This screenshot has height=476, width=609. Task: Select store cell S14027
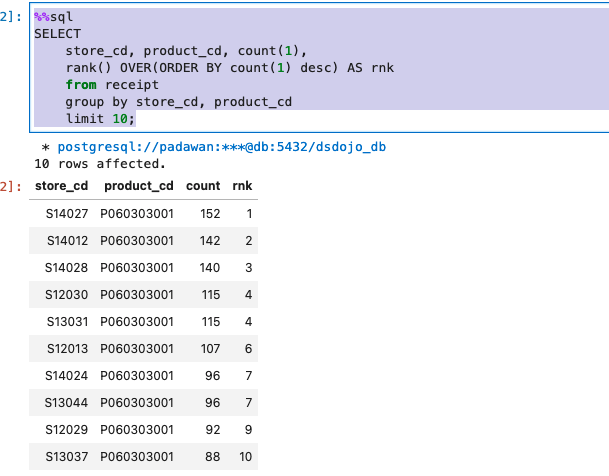(67, 214)
